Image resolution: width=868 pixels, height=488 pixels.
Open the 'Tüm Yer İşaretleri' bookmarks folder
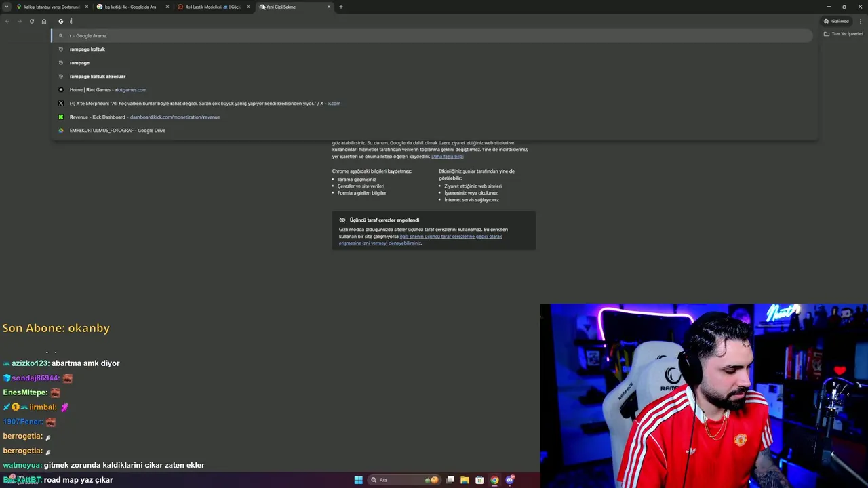[x=843, y=34]
